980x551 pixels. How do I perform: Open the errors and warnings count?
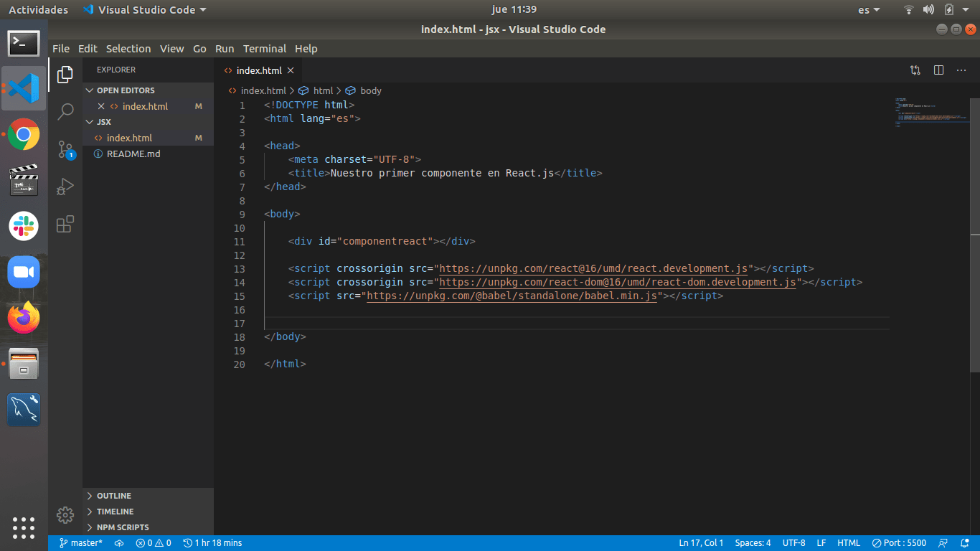[x=154, y=543]
